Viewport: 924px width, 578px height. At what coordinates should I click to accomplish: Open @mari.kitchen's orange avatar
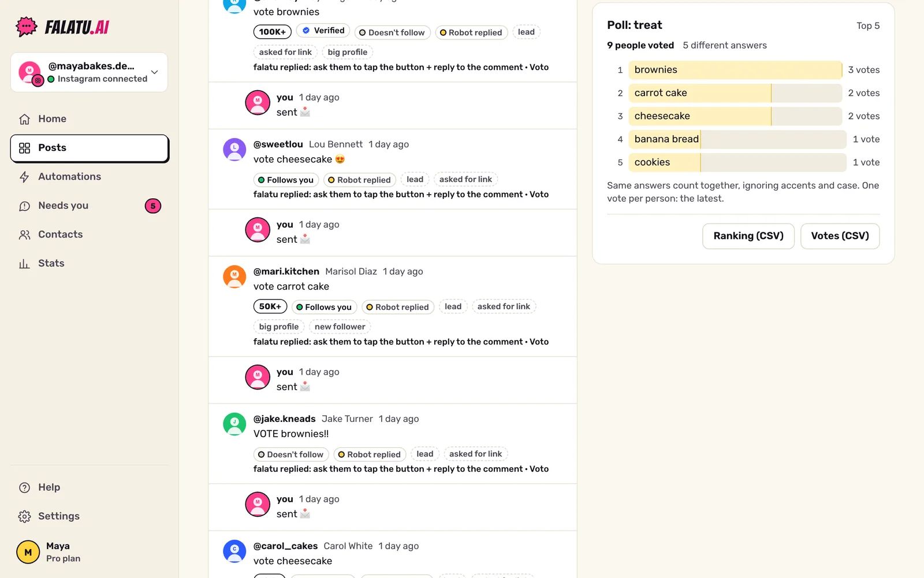[x=234, y=276]
